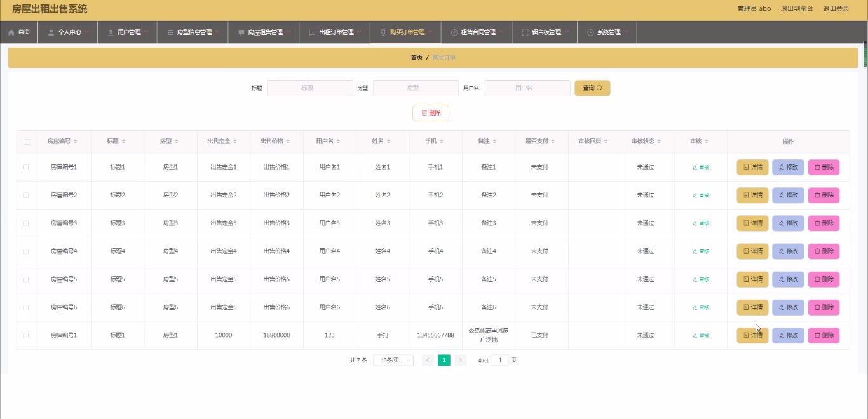Sort by 出售价格 column sort arrows
This screenshot has width=868, height=419.
click(x=289, y=142)
